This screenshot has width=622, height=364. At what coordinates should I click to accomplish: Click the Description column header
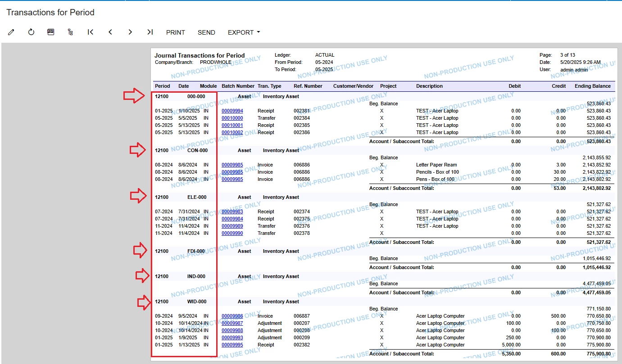click(x=429, y=86)
